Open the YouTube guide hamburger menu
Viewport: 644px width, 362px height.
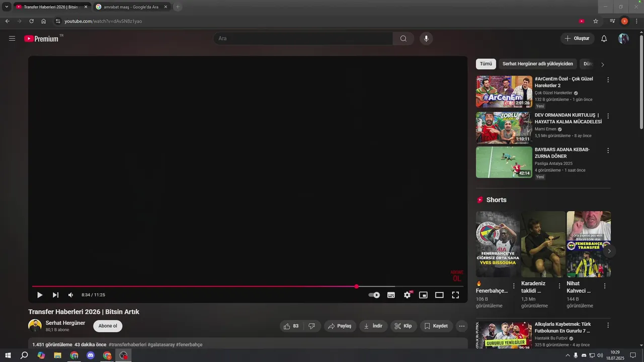click(12, 38)
